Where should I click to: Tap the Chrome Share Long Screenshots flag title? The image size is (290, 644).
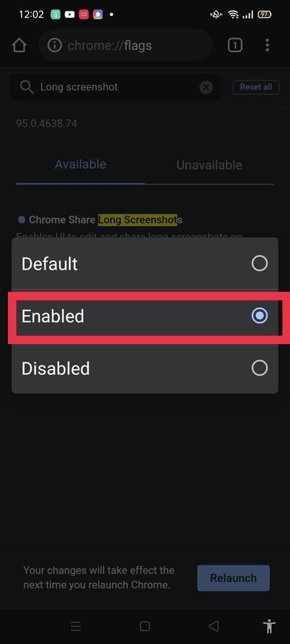(105, 220)
